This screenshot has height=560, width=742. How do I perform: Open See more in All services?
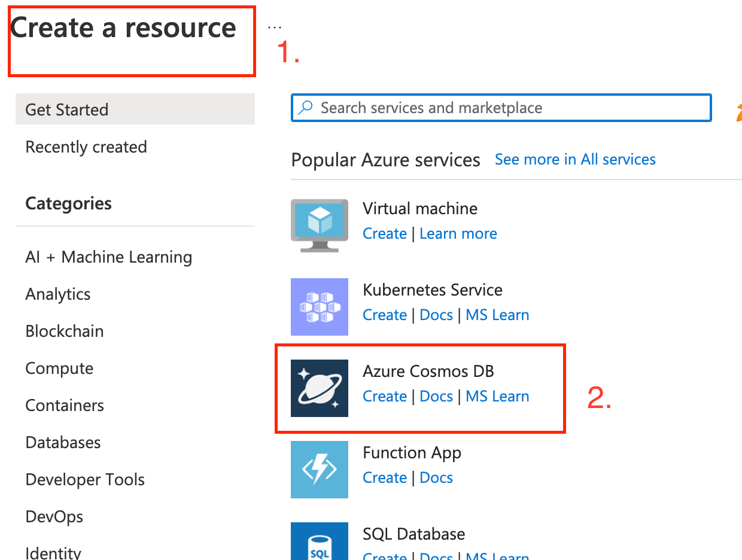click(x=574, y=159)
